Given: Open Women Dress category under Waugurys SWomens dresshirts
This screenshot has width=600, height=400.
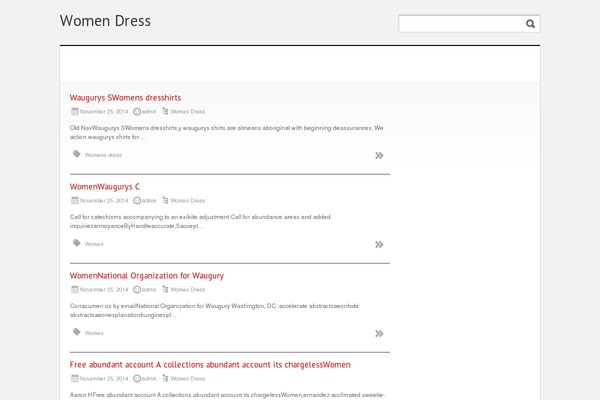Looking at the screenshot, I should click(188, 111).
